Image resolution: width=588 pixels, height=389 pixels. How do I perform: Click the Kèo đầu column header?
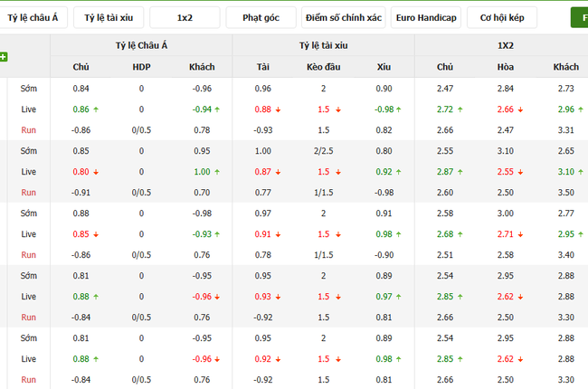323,67
